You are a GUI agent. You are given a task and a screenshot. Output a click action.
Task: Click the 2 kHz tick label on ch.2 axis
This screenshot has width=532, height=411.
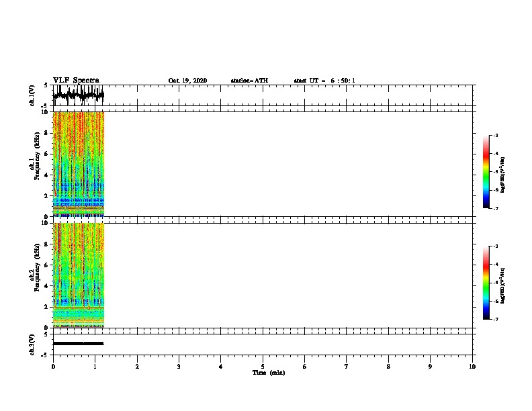(x=46, y=307)
